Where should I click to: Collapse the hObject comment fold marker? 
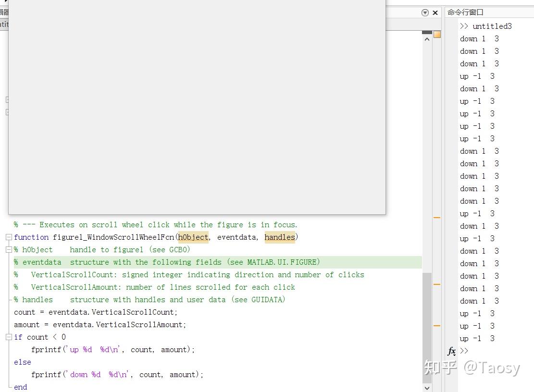coord(8,249)
